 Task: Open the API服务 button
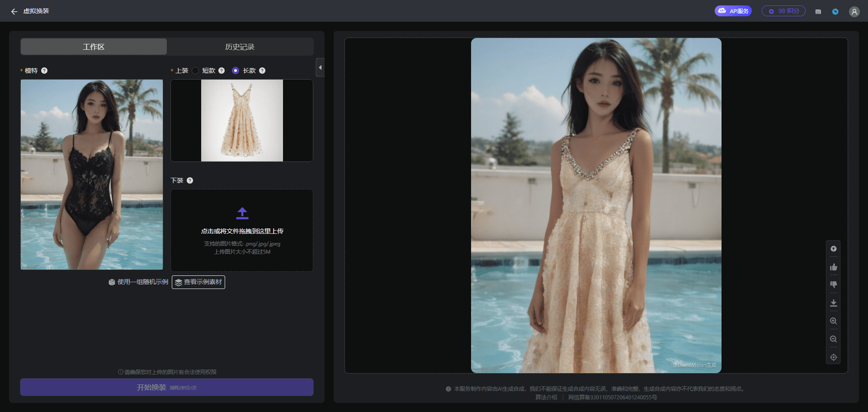point(733,11)
